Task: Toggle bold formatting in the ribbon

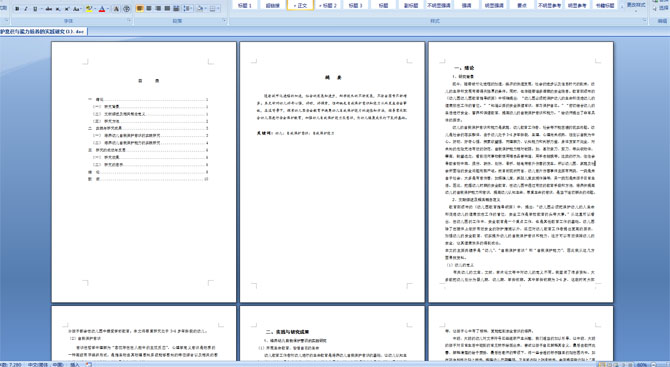Action: [17, 9]
